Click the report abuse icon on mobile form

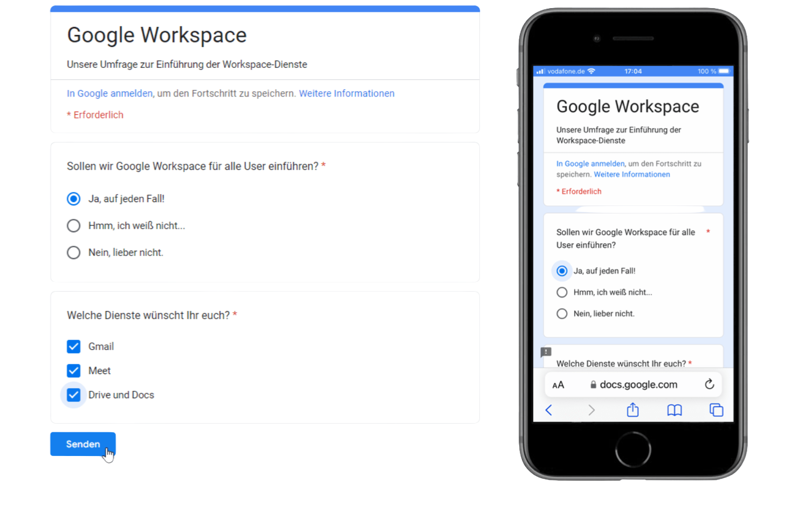tap(546, 352)
